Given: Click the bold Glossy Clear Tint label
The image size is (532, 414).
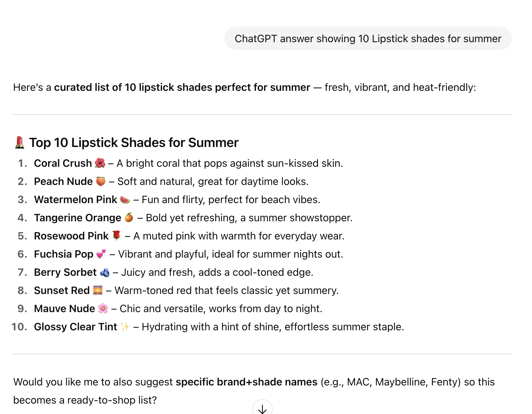Looking at the screenshot, I should (x=75, y=327).
